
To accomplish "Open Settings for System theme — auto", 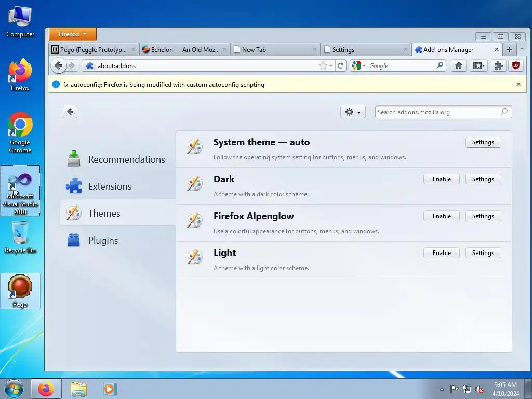I will coord(483,142).
